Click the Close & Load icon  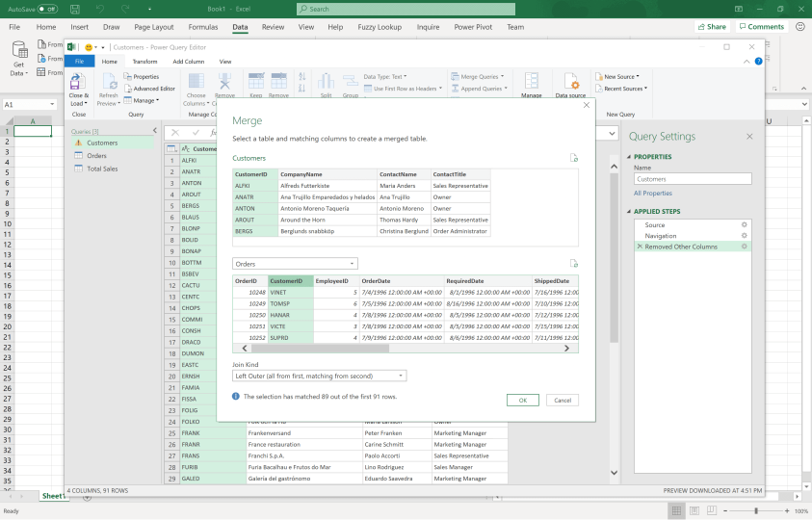click(78, 82)
